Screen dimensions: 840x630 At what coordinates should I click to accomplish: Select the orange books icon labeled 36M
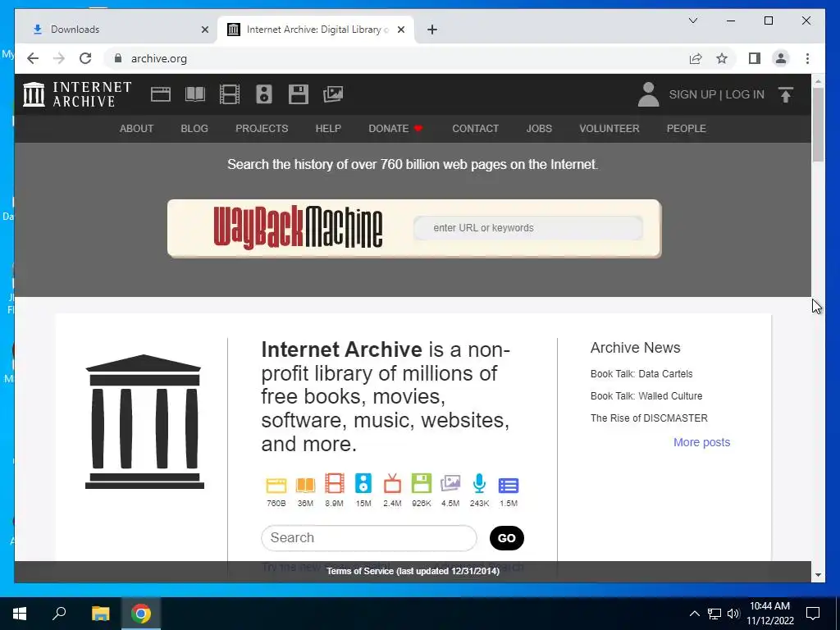coord(305,485)
